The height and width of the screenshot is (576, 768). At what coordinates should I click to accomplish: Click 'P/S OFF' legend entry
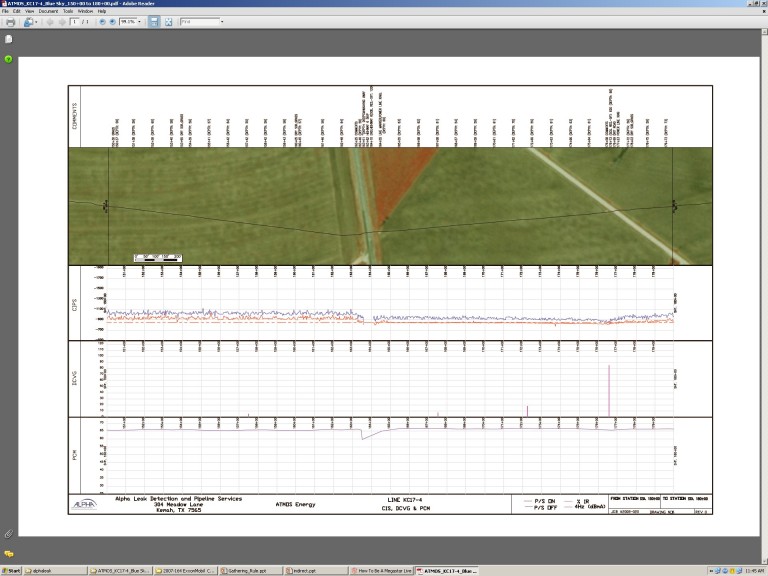[x=540, y=508]
